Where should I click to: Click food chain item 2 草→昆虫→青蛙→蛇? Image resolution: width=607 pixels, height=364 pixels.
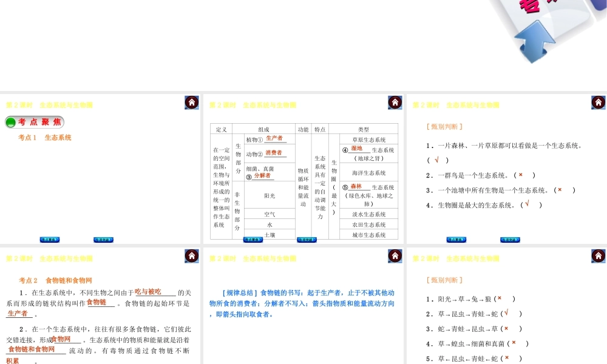pyautogui.click(x=474, y=314)
